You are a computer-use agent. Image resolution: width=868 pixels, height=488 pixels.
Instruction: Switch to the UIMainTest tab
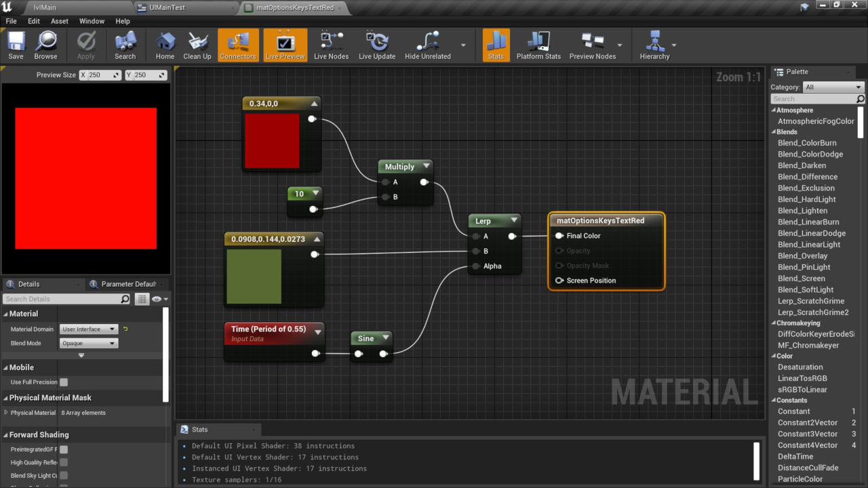point(167,8)
